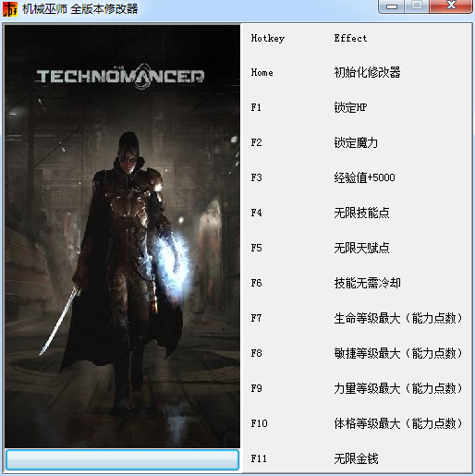Image resolution: width=475 pixels, height=476 pixels.
Task: Click the F1 锁定HP effect label
Action: tap(350, 107)
